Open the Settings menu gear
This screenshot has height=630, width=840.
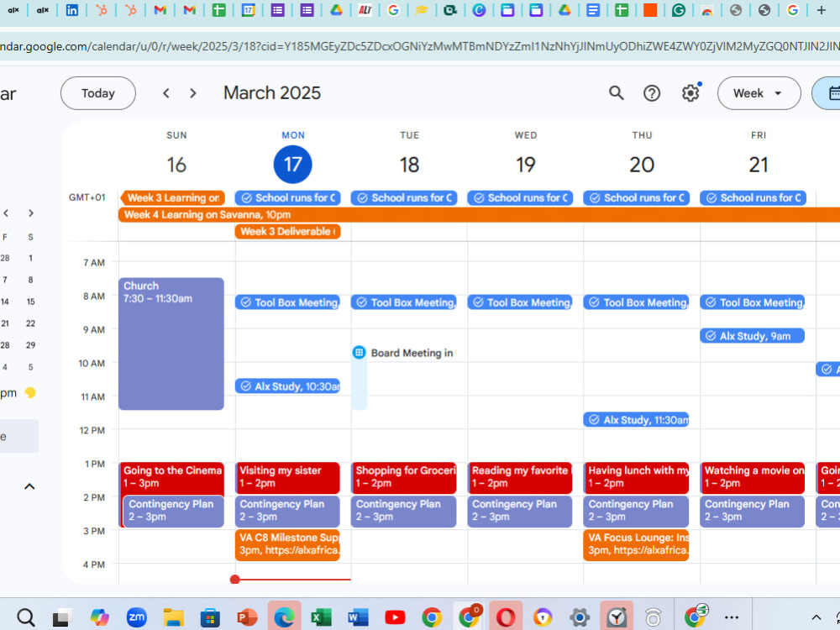click(690, 93)
